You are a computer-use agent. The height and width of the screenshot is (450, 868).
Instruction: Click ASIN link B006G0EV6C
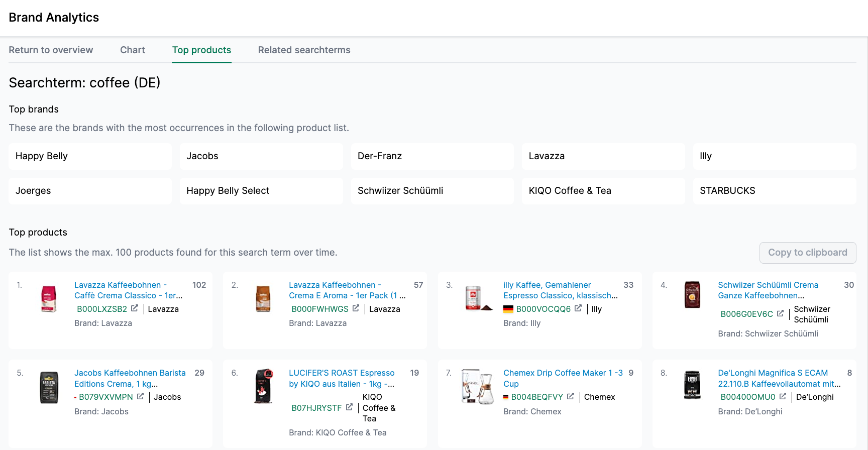[747, 314]
